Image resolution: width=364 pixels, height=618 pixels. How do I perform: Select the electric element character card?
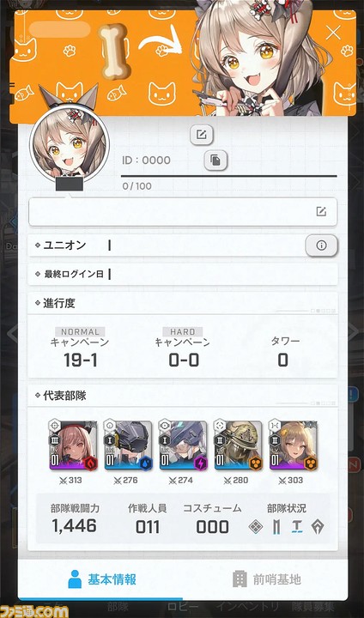[x=183, y=445]
